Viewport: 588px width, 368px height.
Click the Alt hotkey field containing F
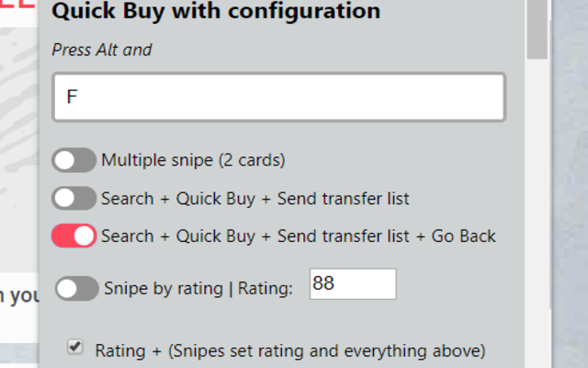click(278, 98)
